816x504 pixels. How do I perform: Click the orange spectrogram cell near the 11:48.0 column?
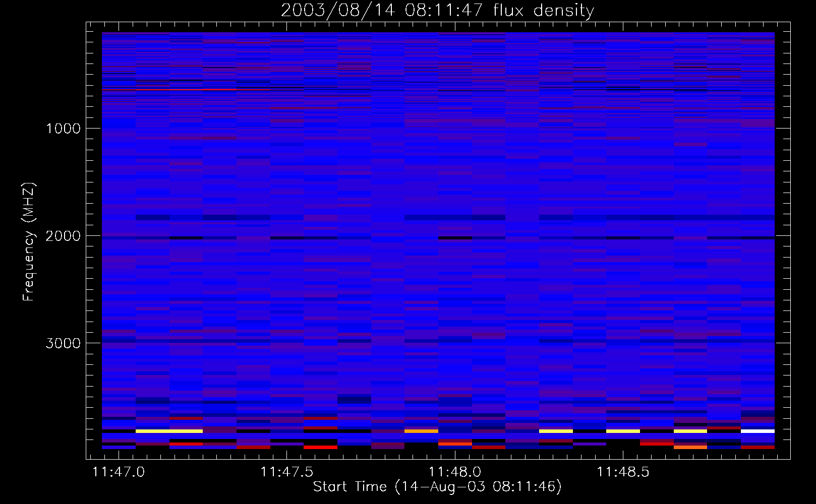point(421,431)
